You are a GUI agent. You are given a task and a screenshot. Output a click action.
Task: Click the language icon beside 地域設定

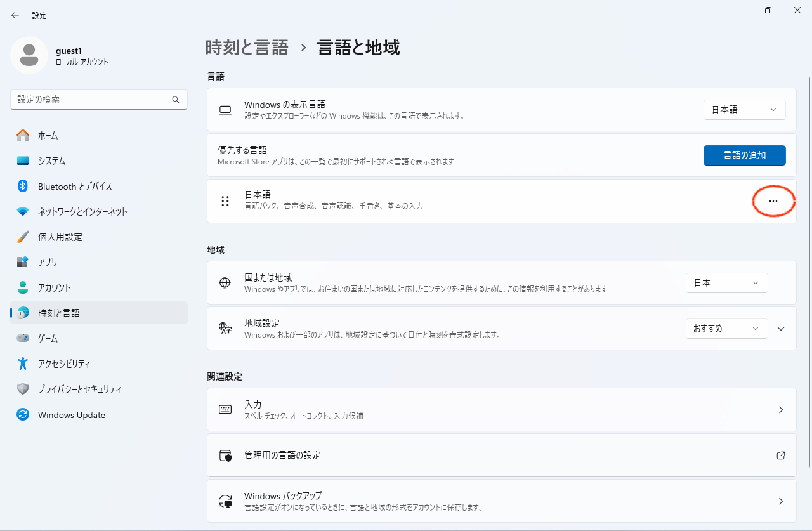(x=225, y=328)
